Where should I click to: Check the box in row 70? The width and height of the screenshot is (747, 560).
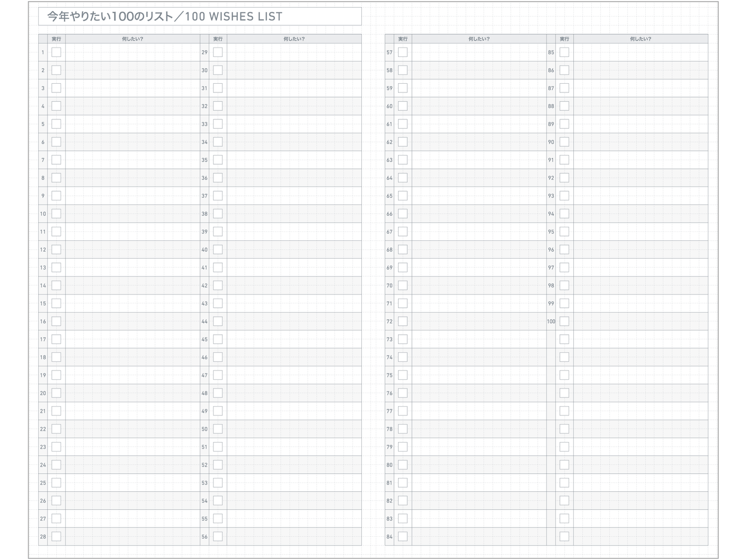coord(403,285)
